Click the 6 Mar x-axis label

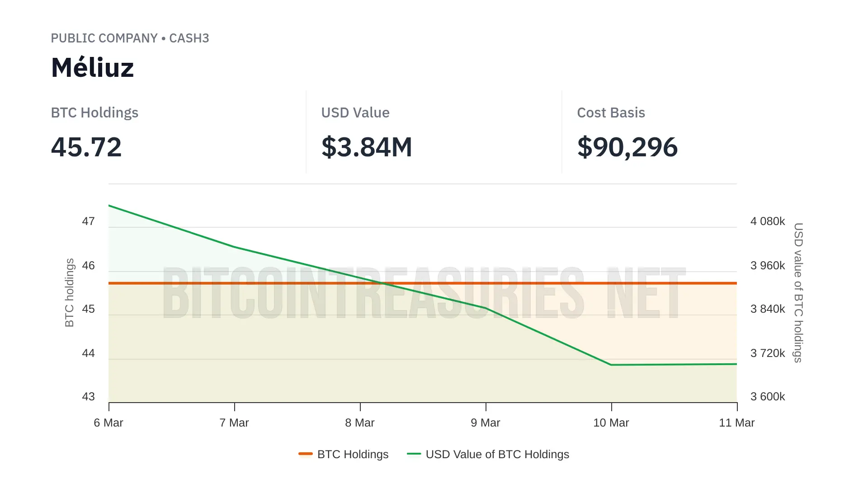point(108,423)
